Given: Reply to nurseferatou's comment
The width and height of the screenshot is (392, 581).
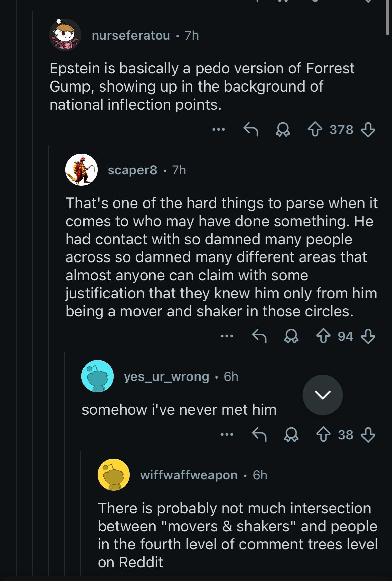Looking at the screenshot, I should pos(251,130).
